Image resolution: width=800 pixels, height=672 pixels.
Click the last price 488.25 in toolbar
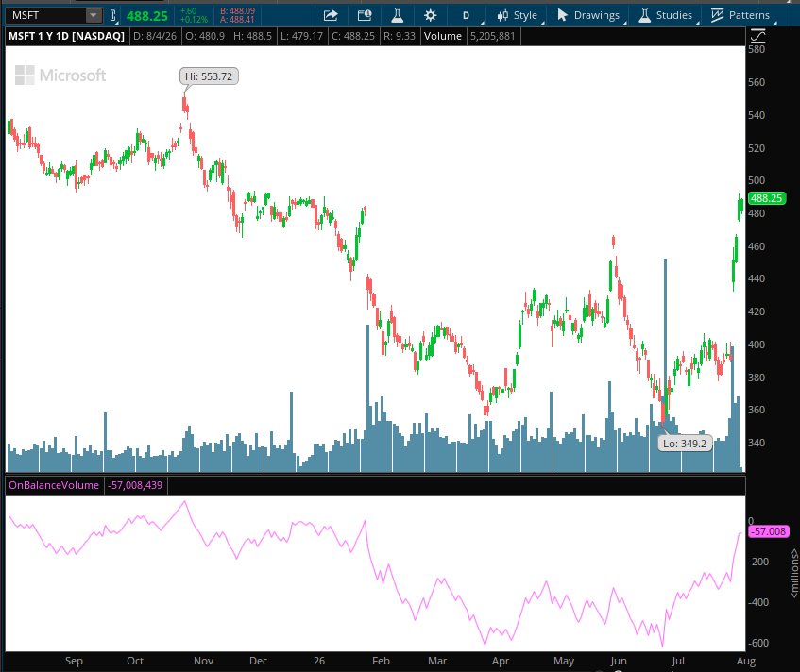147,16
